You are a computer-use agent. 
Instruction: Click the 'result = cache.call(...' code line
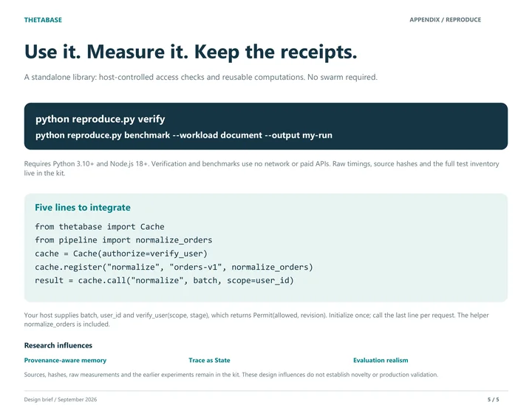pyautogui.click(x=164, y=281)
